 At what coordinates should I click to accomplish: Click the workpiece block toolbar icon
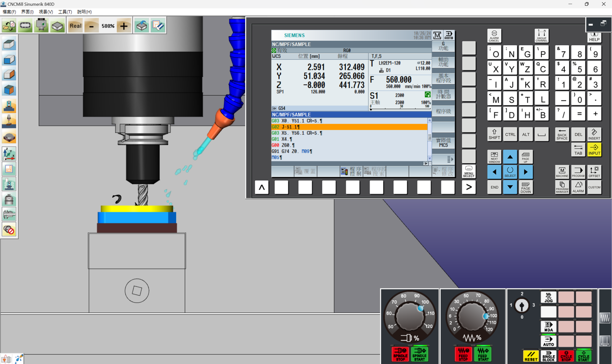coord(57,26)
